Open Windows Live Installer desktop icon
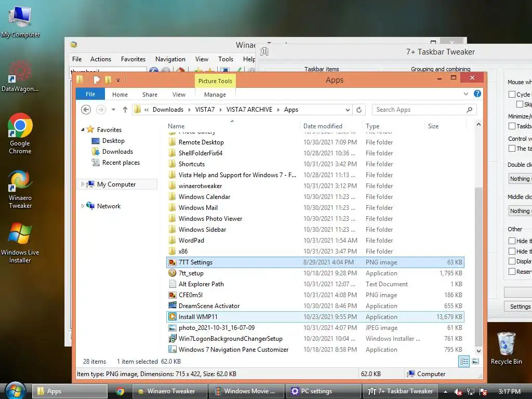 pyautogui.click(x=20, y=243)
